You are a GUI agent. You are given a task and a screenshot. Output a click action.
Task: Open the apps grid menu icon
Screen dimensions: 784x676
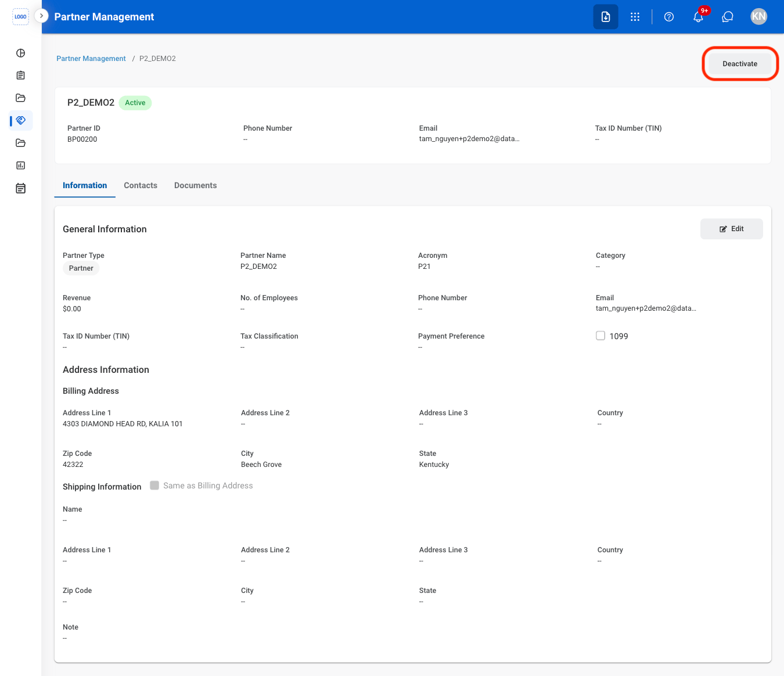tap(635, 17)
